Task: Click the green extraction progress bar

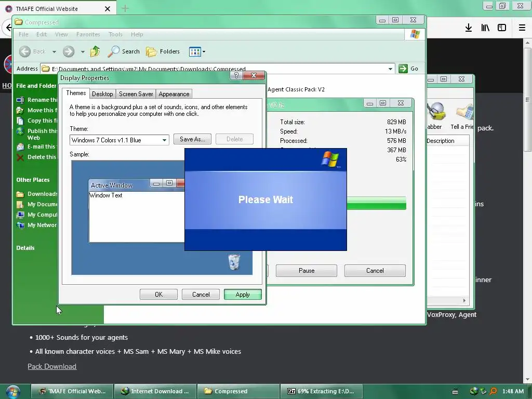Action: click(376, 203)
